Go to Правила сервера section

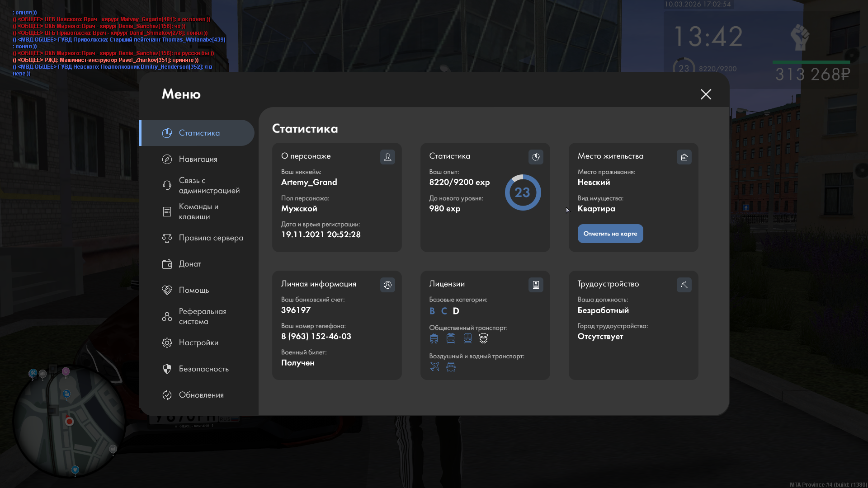[210, 238]
